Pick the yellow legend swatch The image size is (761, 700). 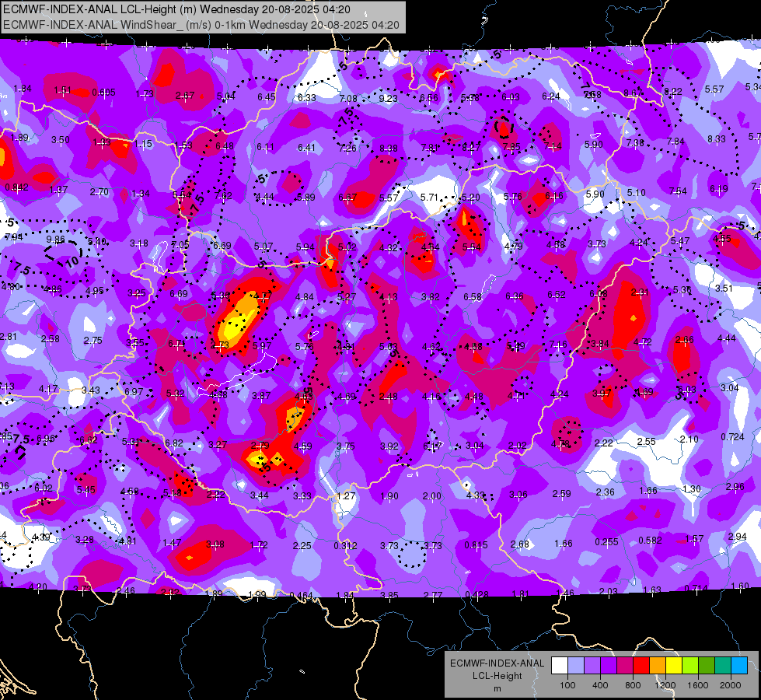click(674, 666)
